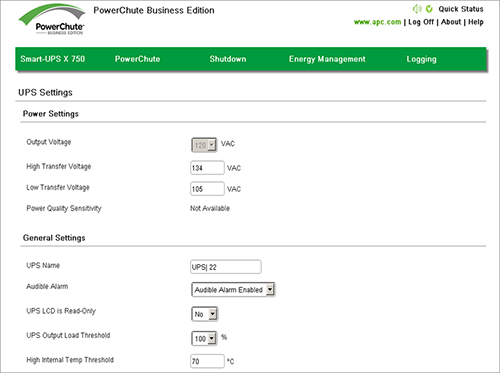Click the 'PowerChute Business Edition' title text
The image size is (500, 373).
pos(154,10)
